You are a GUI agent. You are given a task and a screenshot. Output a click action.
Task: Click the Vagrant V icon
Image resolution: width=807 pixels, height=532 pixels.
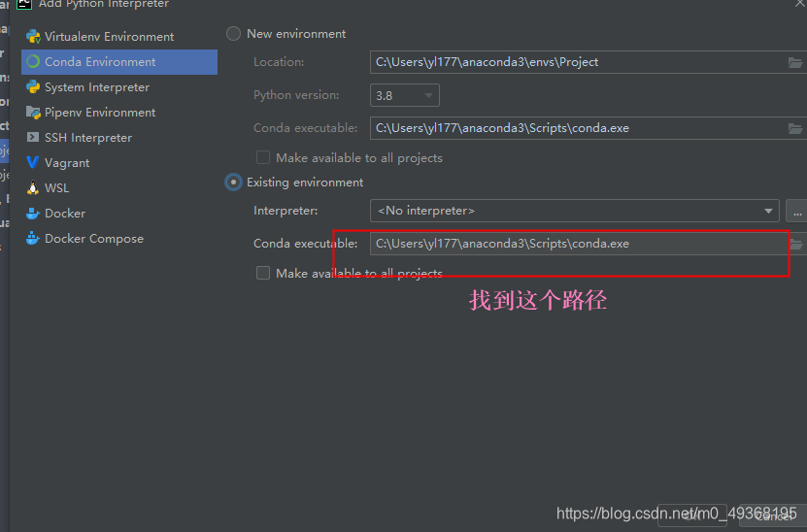click(x=32, y=162)
